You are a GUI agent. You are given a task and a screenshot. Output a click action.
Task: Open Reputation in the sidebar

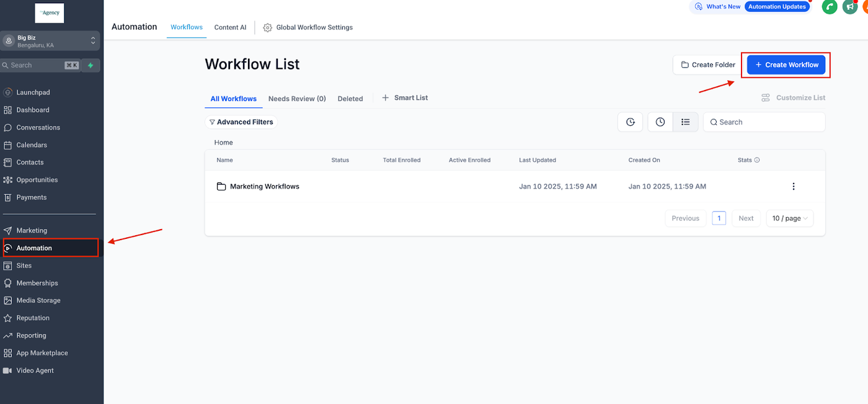coord(33,318)
